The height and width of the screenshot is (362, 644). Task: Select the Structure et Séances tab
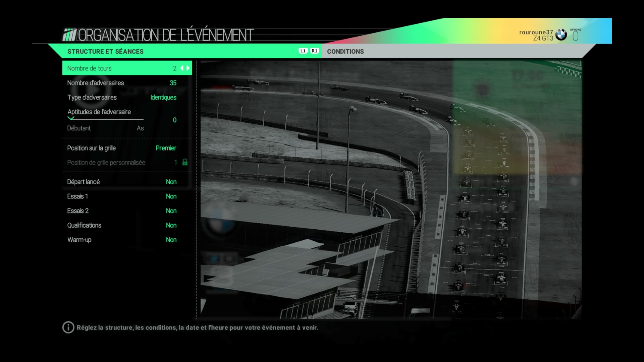[105, 51]
